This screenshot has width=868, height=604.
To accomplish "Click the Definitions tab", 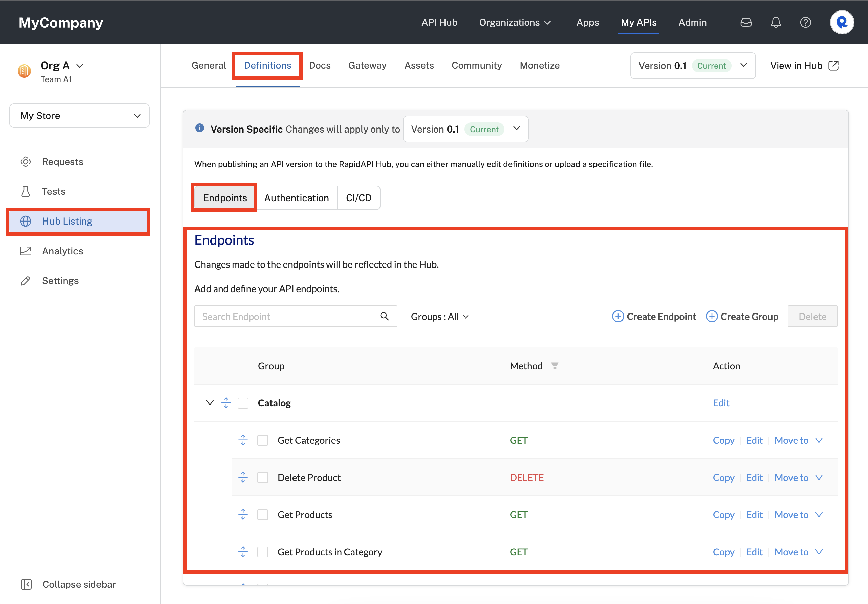I will pyautogui.click(x=267, y=65).
